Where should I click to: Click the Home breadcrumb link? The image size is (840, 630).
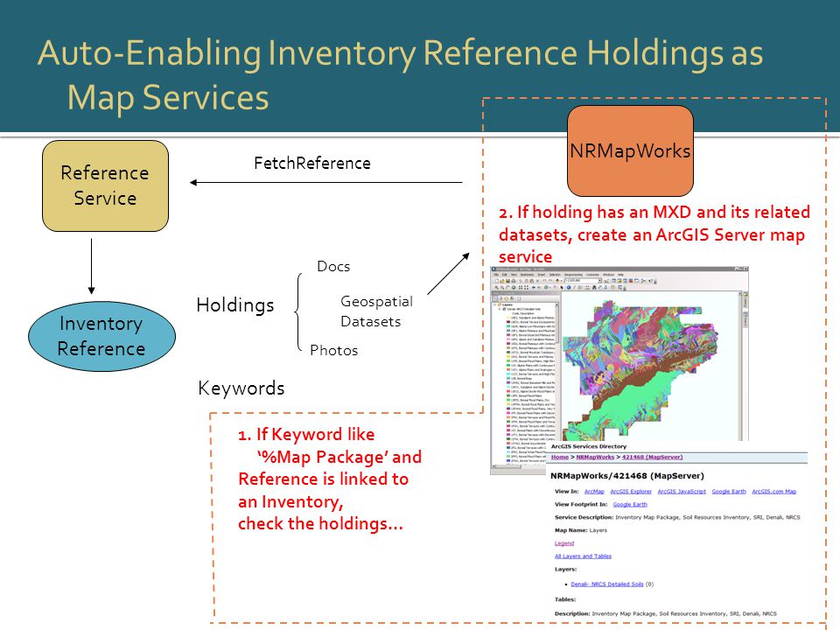pos(559,457)
